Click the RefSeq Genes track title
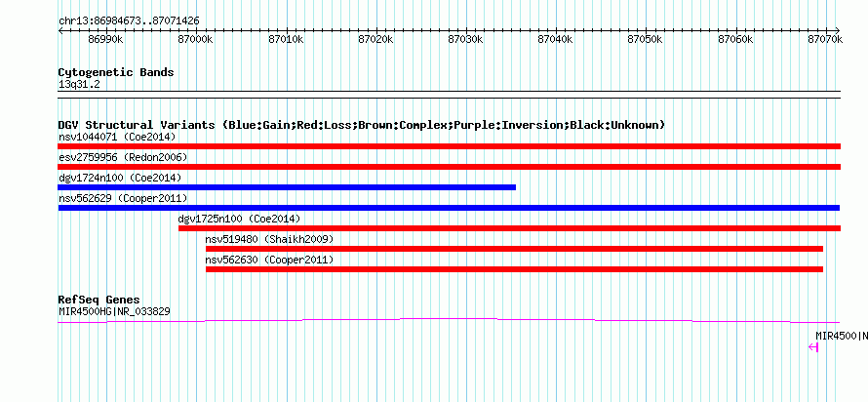The width and height of the screenshot is (868, 402). [99, 301]
